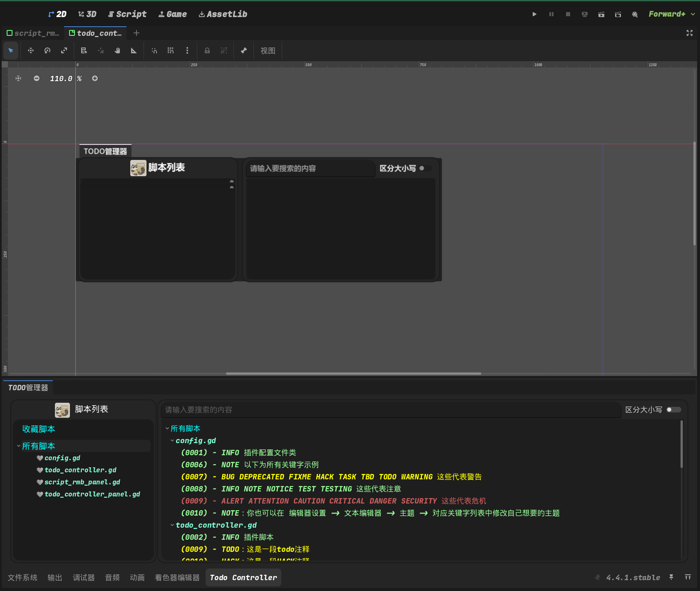Viewport: 700px width, 591px height.
Task: Select the Scale Mode tool
Action: pyautogui.click(x=64, y=50)
